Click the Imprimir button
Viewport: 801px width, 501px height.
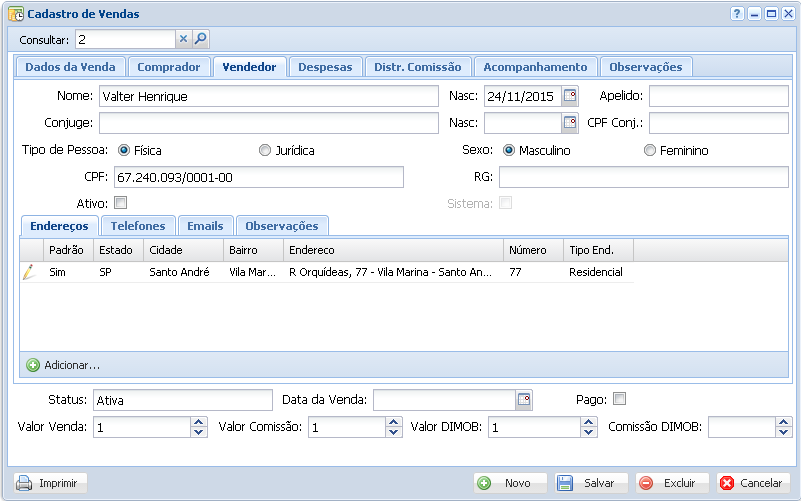point(52,483)
